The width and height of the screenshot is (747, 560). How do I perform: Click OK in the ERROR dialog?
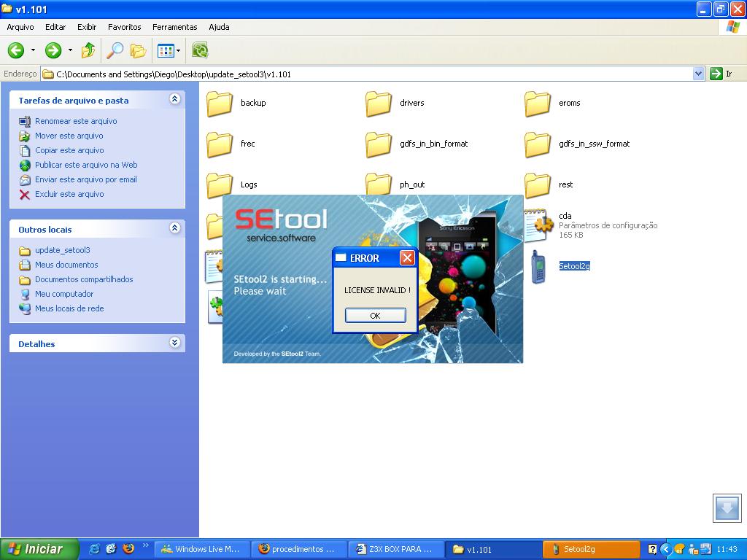coord(376,315)
